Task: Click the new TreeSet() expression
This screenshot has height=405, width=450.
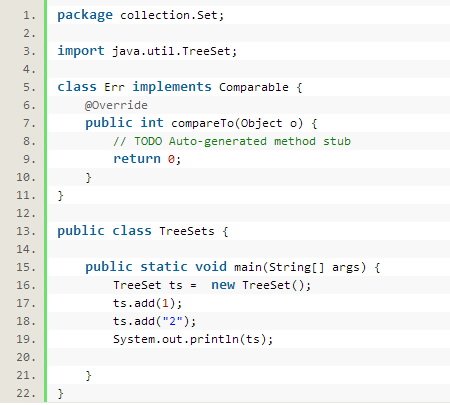Action: (261, 285)
